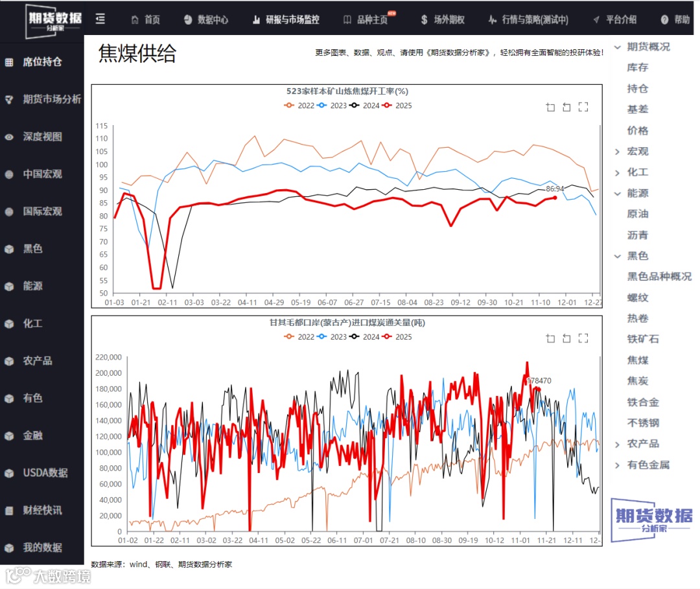
Task: Click the icon beside 期货市场分析
Action: point(9,100)
